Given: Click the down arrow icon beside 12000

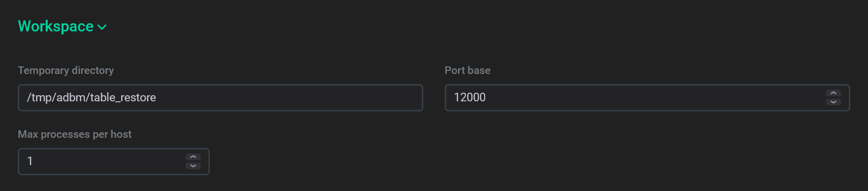Looking at the screenshot, I should 834,102.
